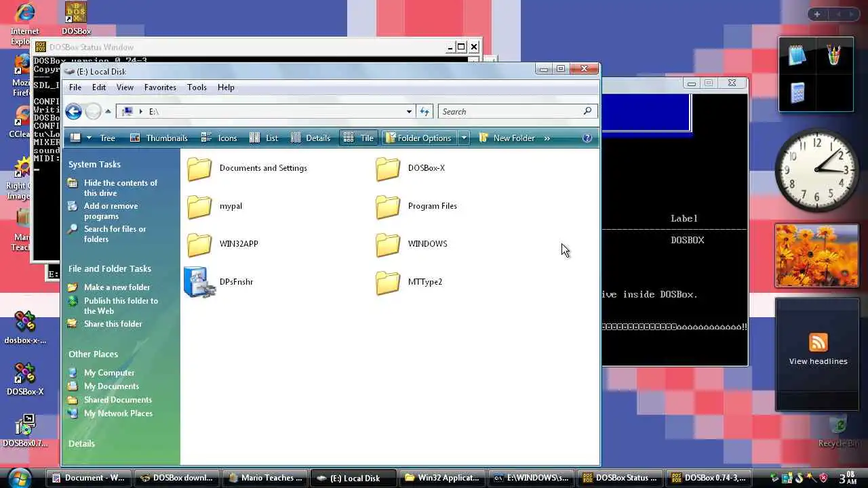Open My Documents from Other Places
868x488 pixels.
pyautogui.click(x=111, y=386)
